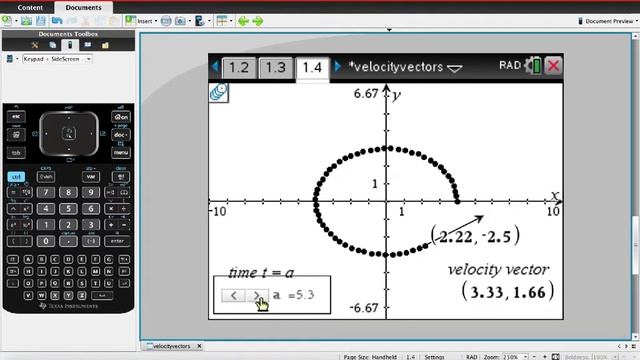Click the home/on key on keypad
This screenshot has width=640, height=360.
(121, 117)
